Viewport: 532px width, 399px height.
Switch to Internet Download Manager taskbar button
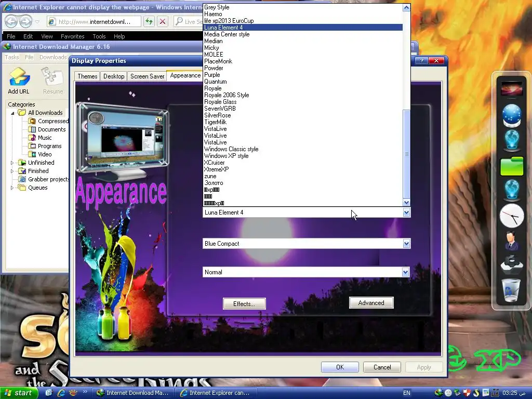[x=133, y=393]
